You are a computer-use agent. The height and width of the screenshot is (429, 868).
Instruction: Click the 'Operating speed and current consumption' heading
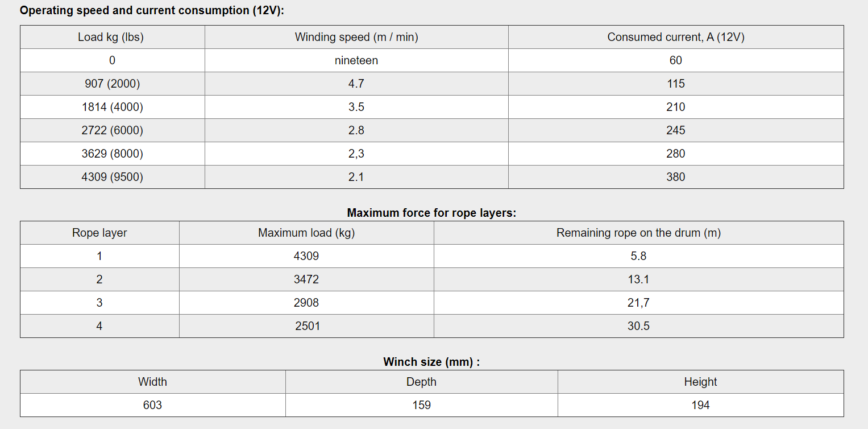(x=152, y=11)
